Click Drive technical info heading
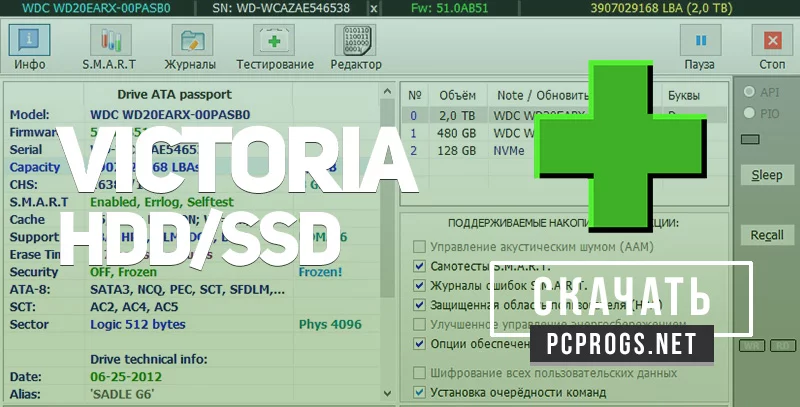The width and height of the screenshot is (800, 407). tap(149, 359)
